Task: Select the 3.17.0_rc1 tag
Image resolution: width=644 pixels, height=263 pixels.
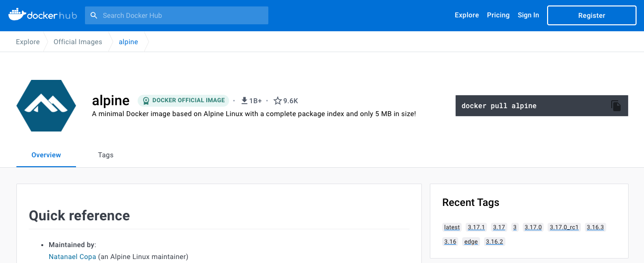Action: 564,227
